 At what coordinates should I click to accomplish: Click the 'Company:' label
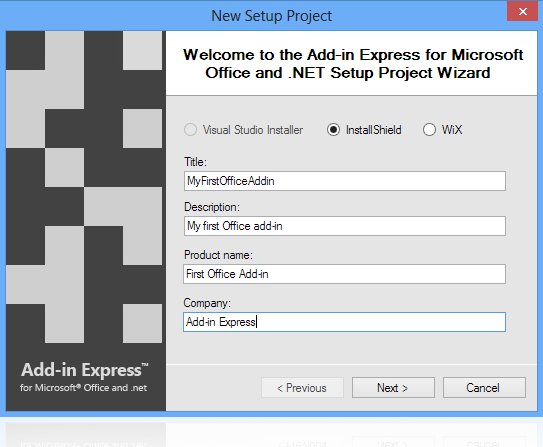coord(207,303)
